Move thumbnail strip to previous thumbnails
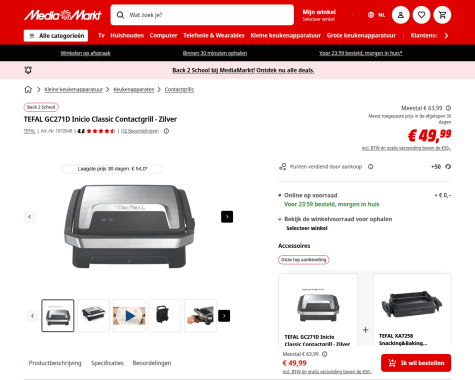This screenshot has height=380, width=475. click(32, 316)
